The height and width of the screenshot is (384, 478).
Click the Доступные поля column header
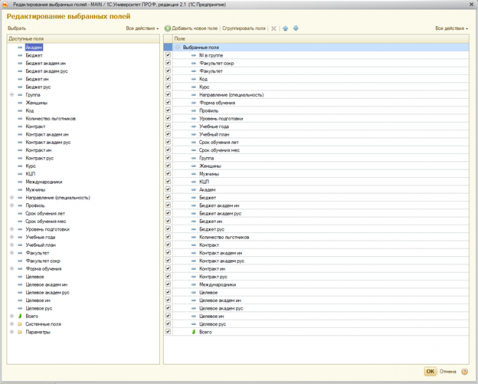[83, 39]
